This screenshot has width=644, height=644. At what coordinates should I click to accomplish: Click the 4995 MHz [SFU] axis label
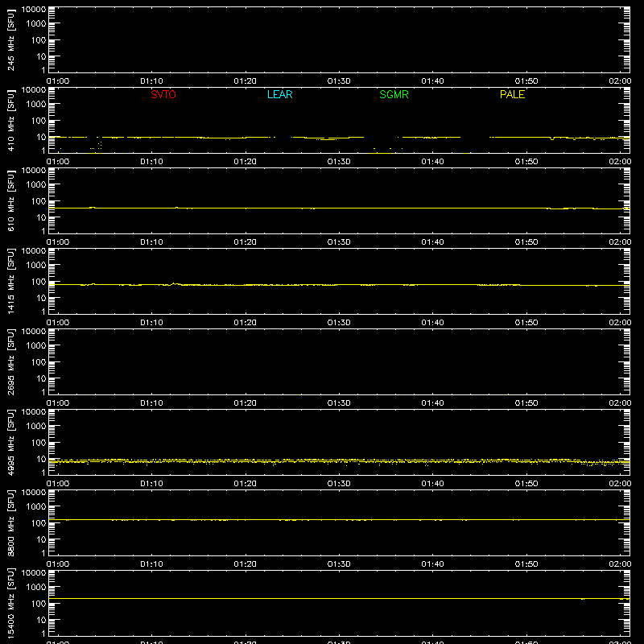tap(10, 443)
